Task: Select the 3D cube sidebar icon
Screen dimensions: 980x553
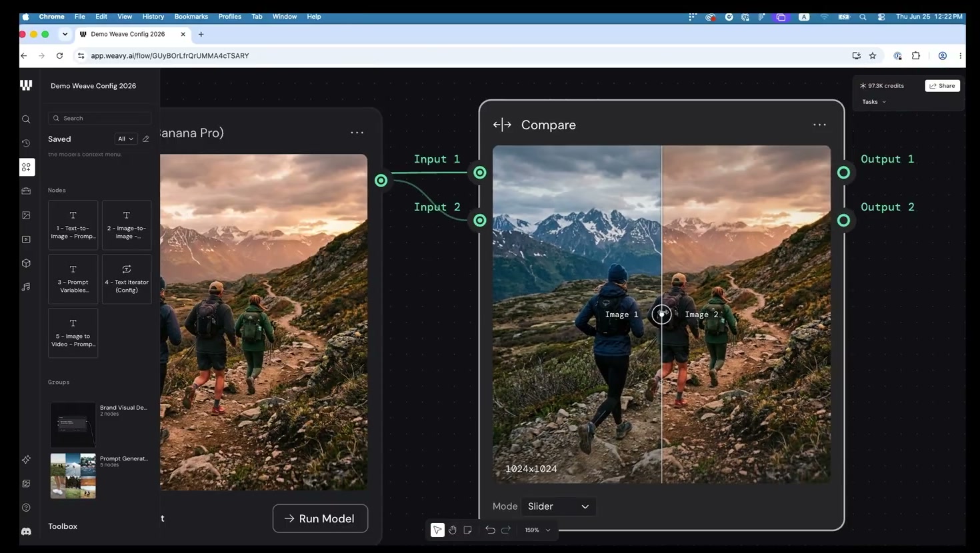Action: tap(26, 263)
